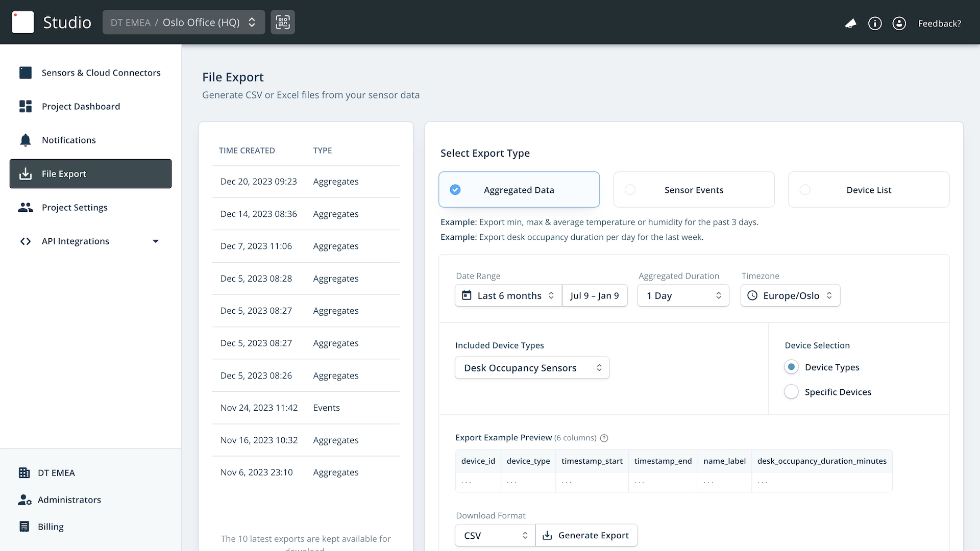Click the Feedback? link
The width and height of the screenshot is (980, 551).
coord(939,23)
